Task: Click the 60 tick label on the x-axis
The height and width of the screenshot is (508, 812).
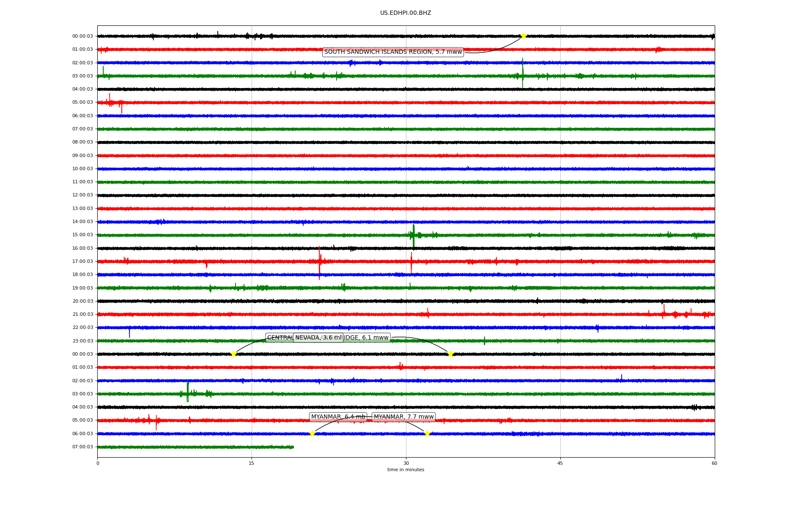Action: click(x=714, y=463)
